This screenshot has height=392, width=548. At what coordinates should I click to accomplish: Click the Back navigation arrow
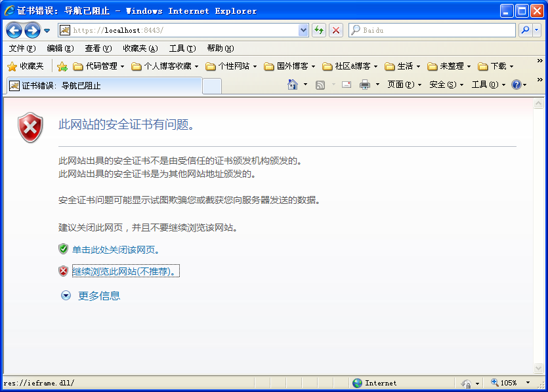[x=14, y=30]
